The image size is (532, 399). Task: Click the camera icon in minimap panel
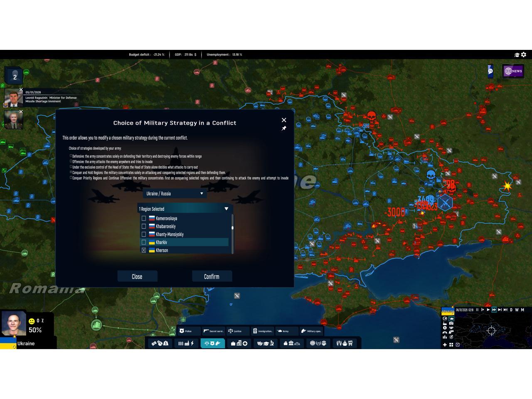tap(451, 323)
